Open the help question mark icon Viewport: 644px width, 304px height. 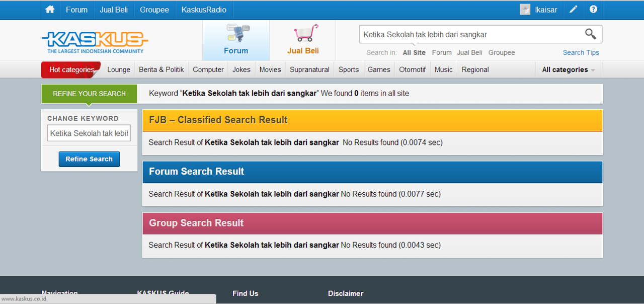(x=593, y=10)
